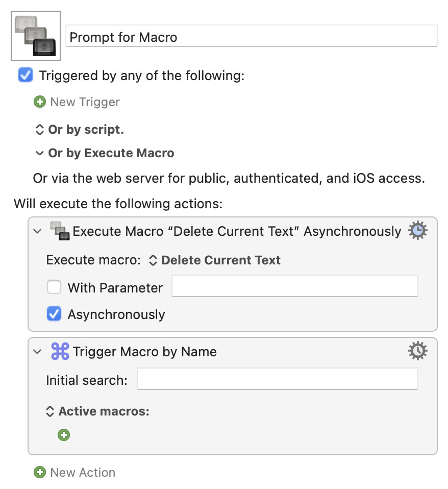Collapse the Trigger Macro by Name action

pyautogui.click(x=37, y=351)
